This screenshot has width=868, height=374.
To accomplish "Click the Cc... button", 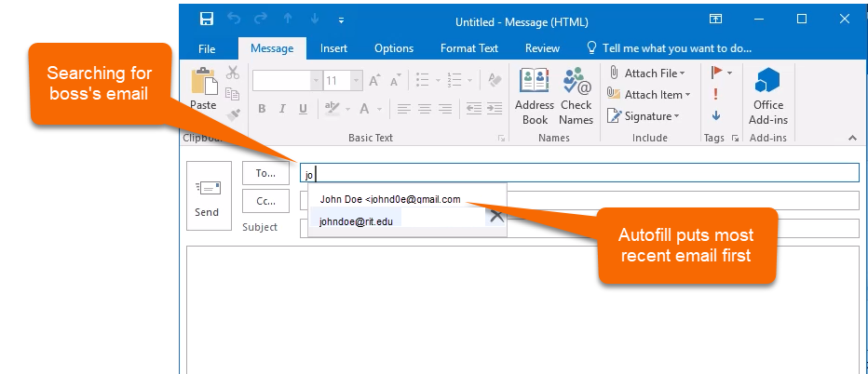I will pos(266,201).
